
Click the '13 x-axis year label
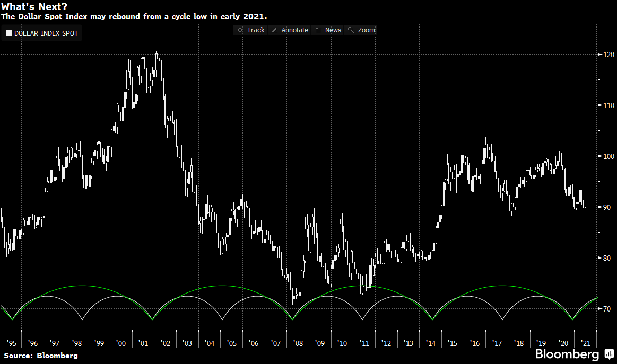409,343
